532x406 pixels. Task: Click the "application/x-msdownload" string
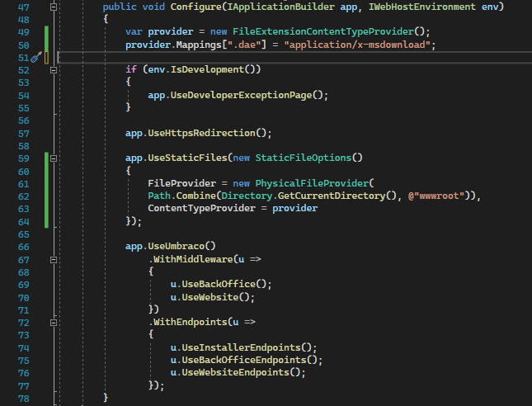[x=357, y=45]
